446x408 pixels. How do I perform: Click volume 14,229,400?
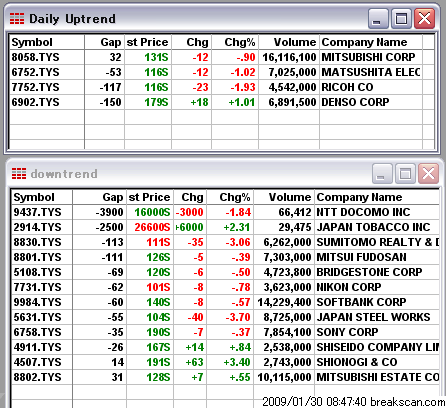click(284, 302)
